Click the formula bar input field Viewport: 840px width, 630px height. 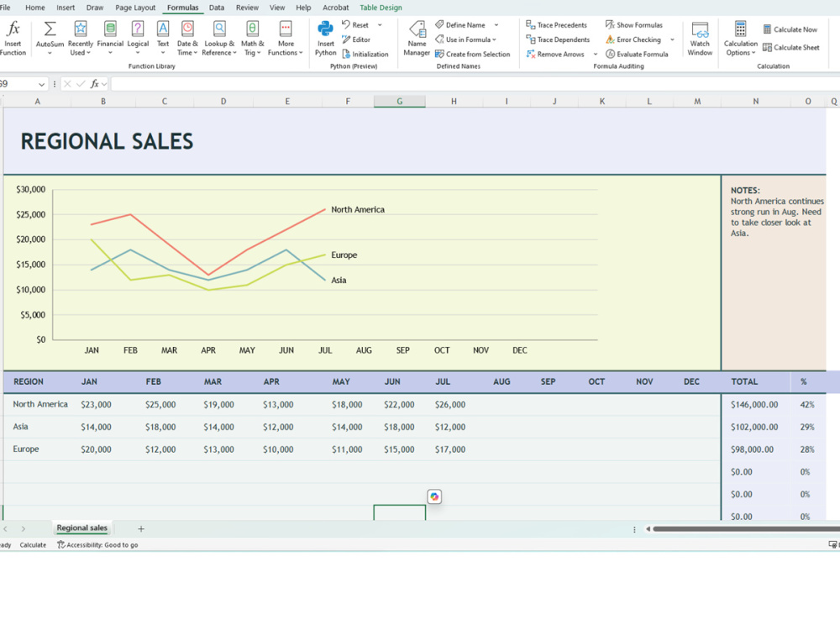click(x=475, y=84)
